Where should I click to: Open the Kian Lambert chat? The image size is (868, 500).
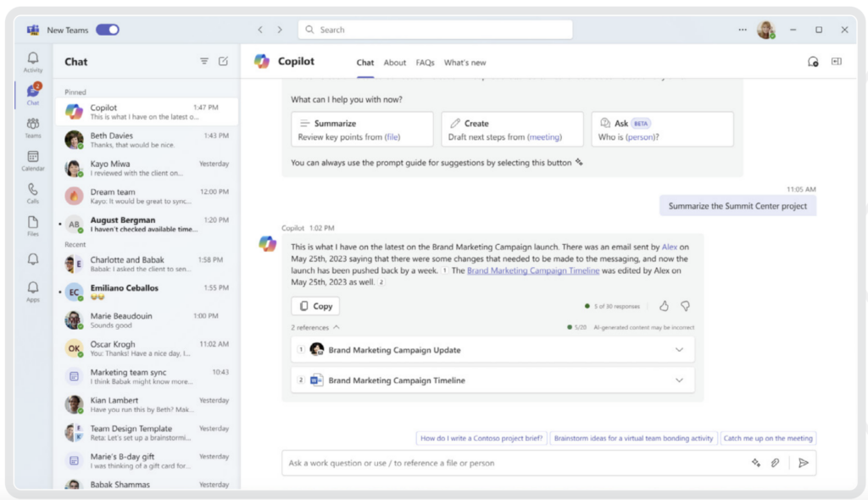pyautogui.click(x=146, y=404)
